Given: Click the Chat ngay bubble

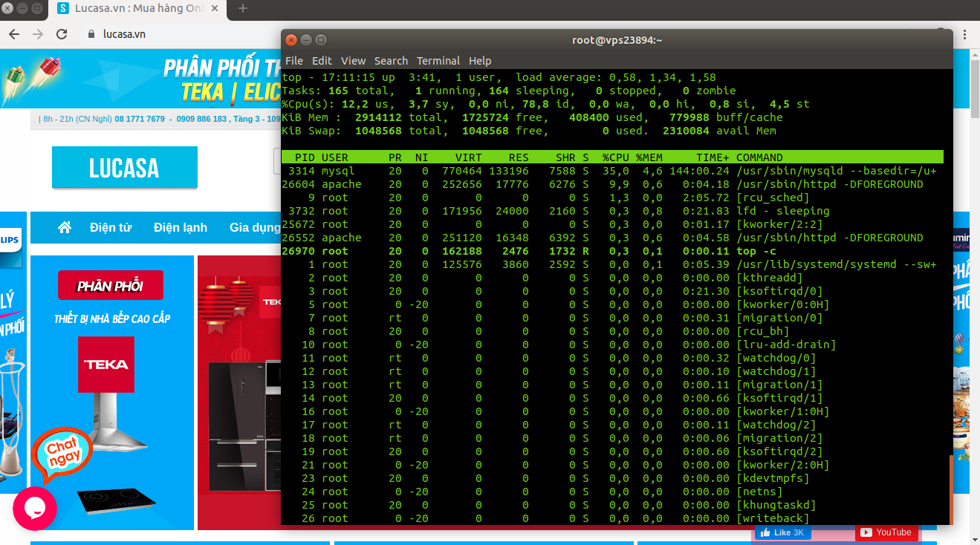Looking at the screenshot, I should click(62, 454).
